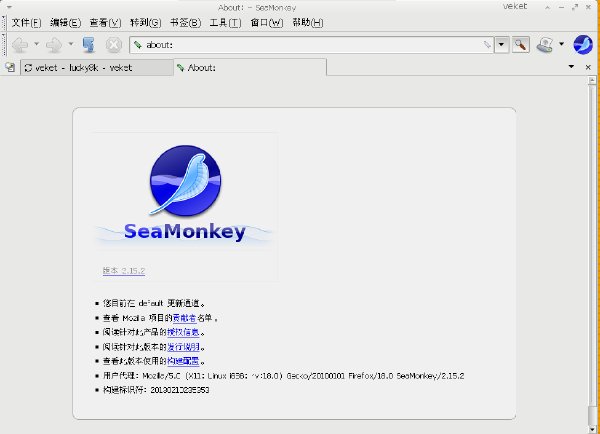Viewport: 600px width, 434px height.
Task: Click the about: page identity icon in address bar
Action: click(138, 45)
